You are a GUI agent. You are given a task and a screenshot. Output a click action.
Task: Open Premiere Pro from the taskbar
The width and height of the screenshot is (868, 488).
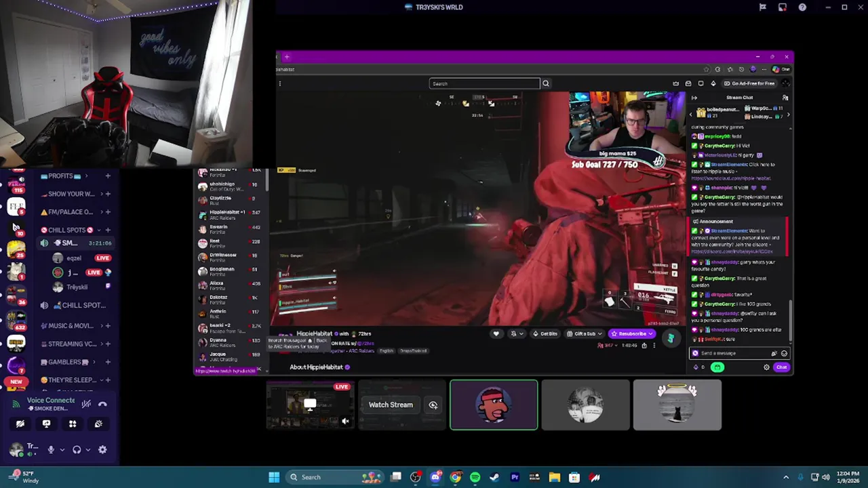(515, 477)
